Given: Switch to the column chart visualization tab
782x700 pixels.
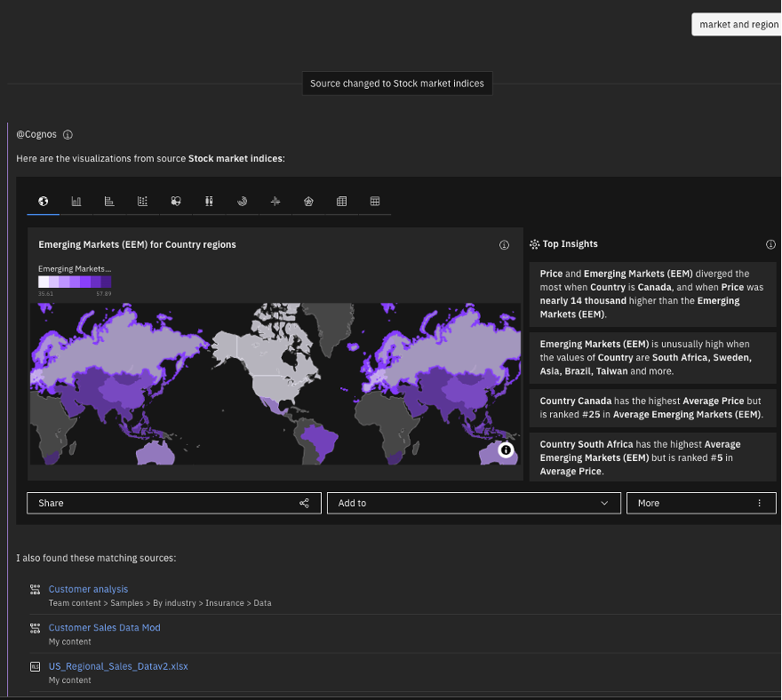Looking at the screenshot, I should point(76,202).
